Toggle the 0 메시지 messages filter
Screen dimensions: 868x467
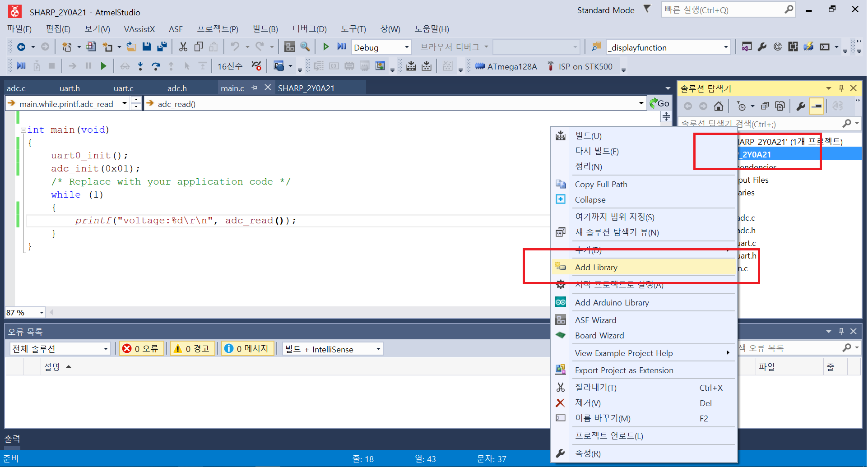pos(247,349)
